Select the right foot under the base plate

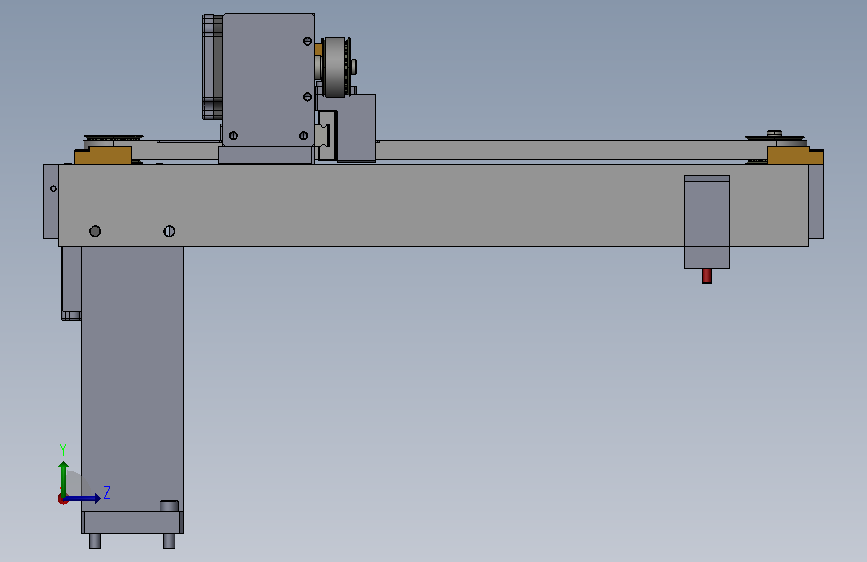click(169, 541)
